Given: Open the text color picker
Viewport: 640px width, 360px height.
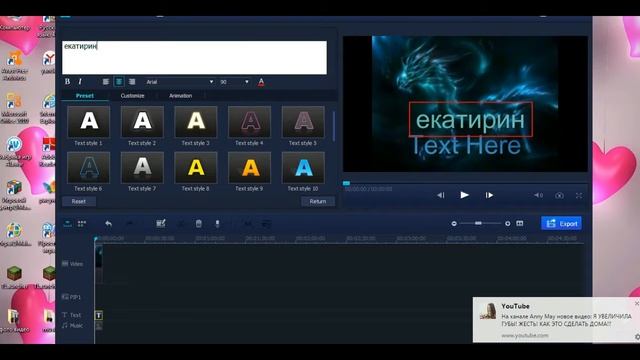Looking at the screenshot, I should click(261, 82).
